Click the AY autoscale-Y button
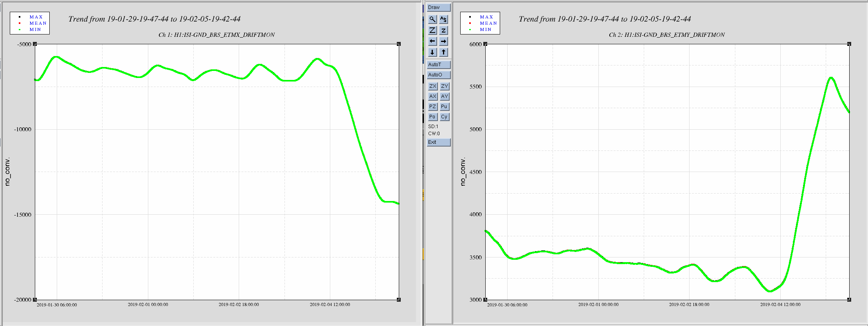The image size is (868, 326). pyautogui.click(x=445, y=96)
